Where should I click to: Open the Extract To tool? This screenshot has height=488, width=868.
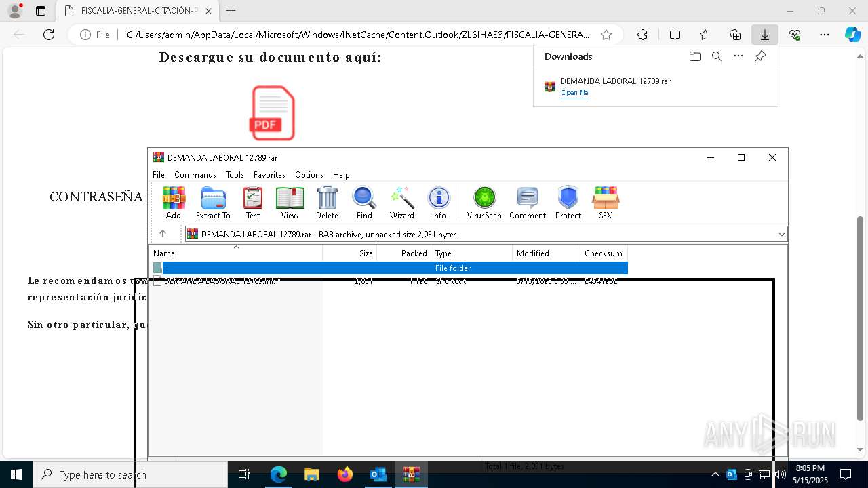(213, 203)
